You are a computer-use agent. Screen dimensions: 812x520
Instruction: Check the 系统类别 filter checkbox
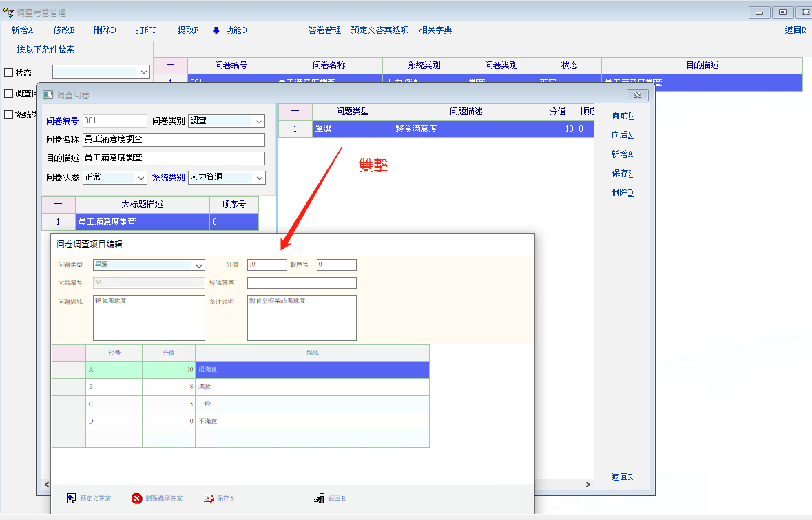tap(9, 115)
